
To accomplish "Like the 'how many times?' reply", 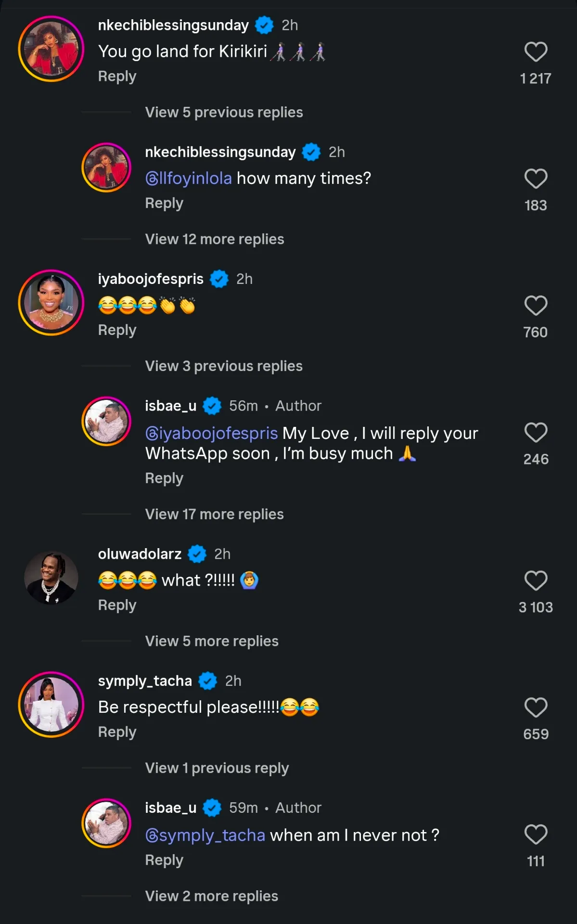I will point(536,179).
